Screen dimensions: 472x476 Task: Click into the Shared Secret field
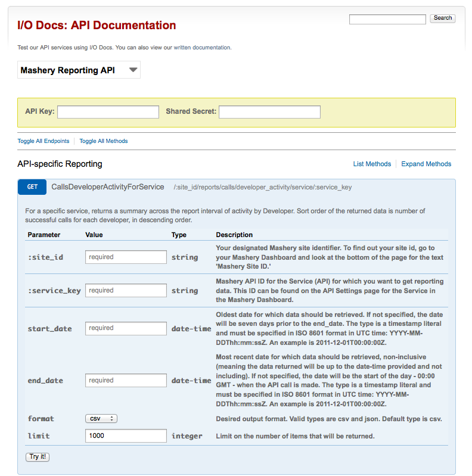pos(270,112)
